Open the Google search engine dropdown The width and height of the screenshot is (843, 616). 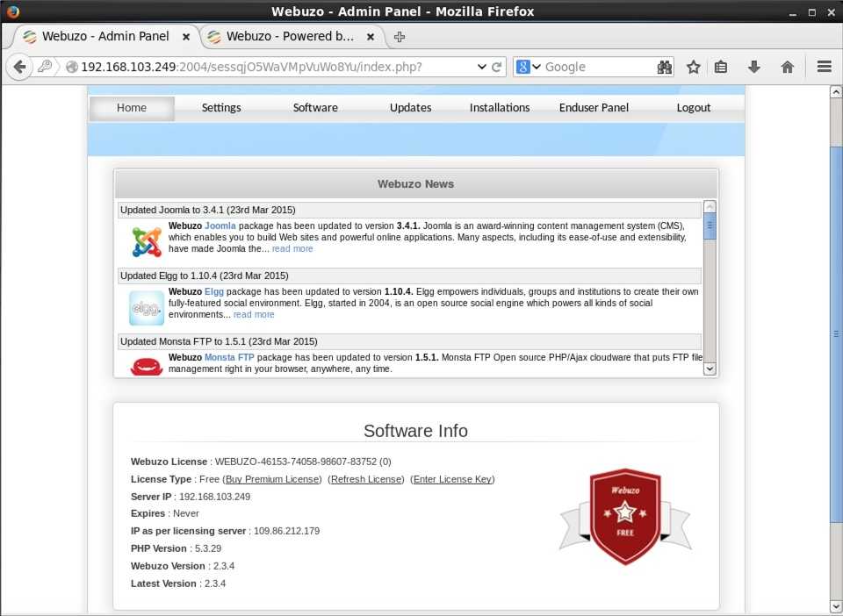coord(529,67)
